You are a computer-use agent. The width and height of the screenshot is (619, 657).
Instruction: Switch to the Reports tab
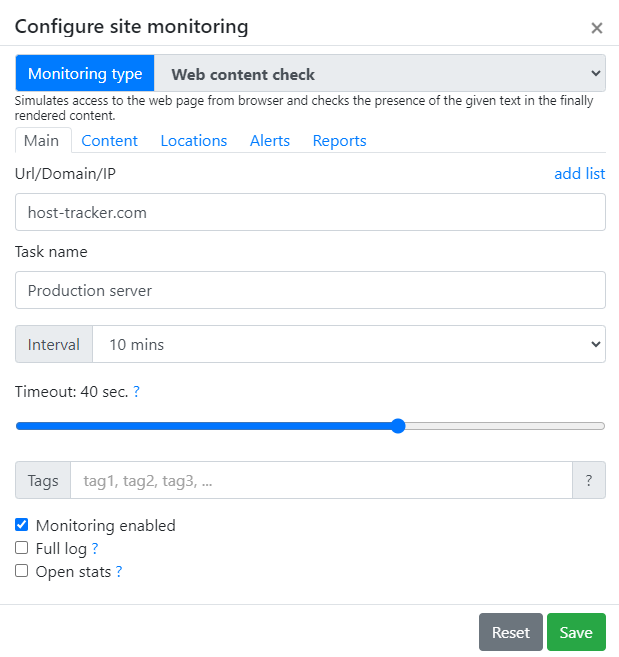(339, 140)
